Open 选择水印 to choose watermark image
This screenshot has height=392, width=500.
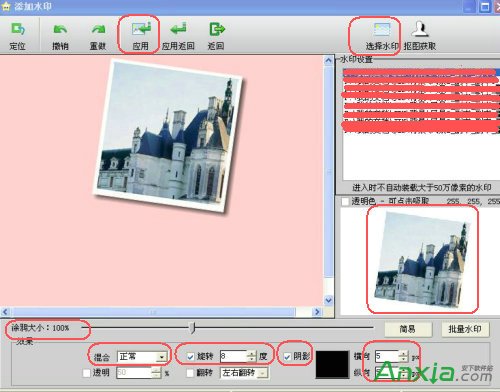[x=382, y=30]
